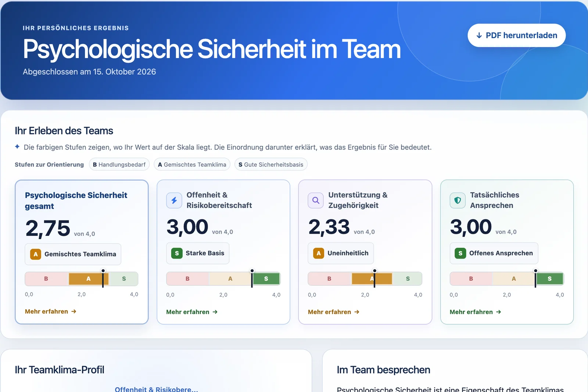Click the green S segment in Tatsächliches Ansprechen scale
588x392 pixels.
(x=549, y=279)
